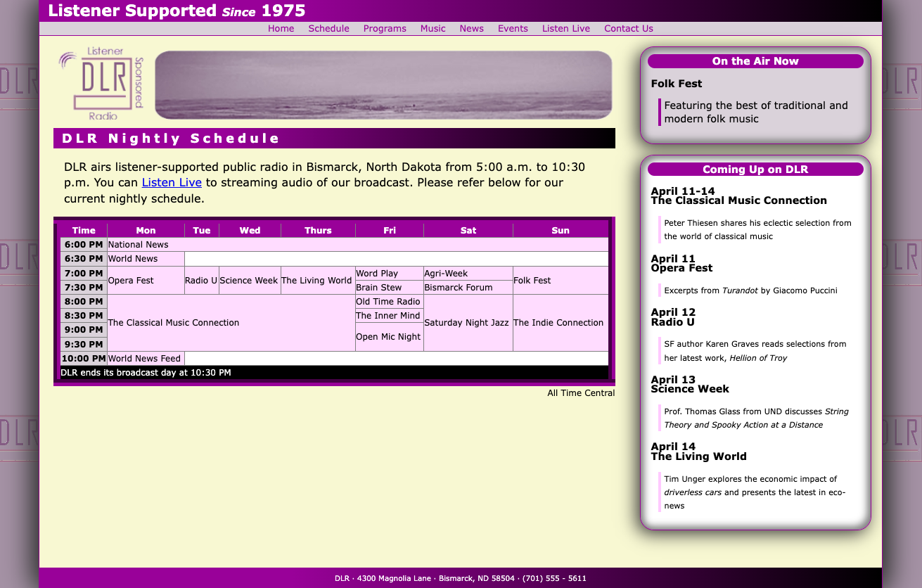The image size is (922, 588).
Task: Navigate to the Events page
Action: [513, 29]
